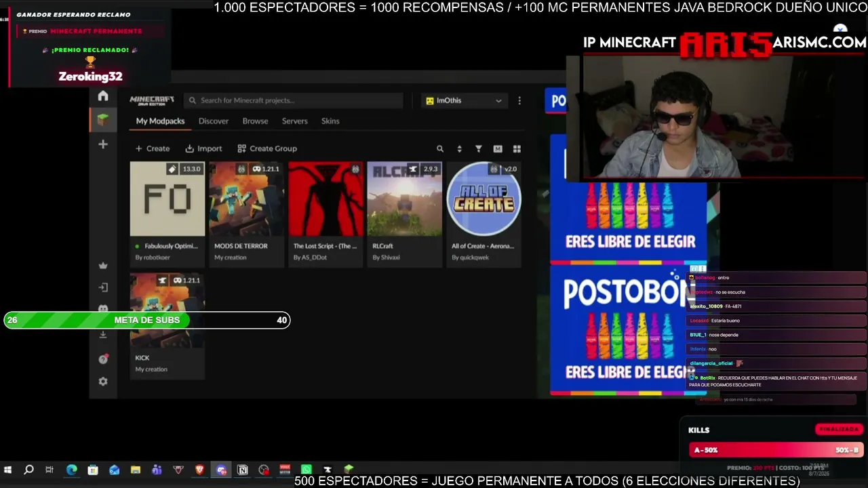Open the Fabulously Optimized modpack thumbnail
Viewport: 868px width, 488px height.
[167, 199]
